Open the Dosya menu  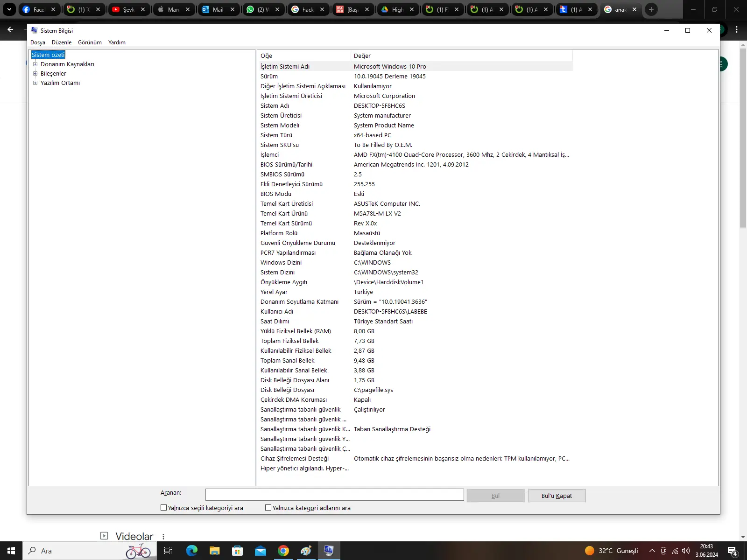point(38,42)
